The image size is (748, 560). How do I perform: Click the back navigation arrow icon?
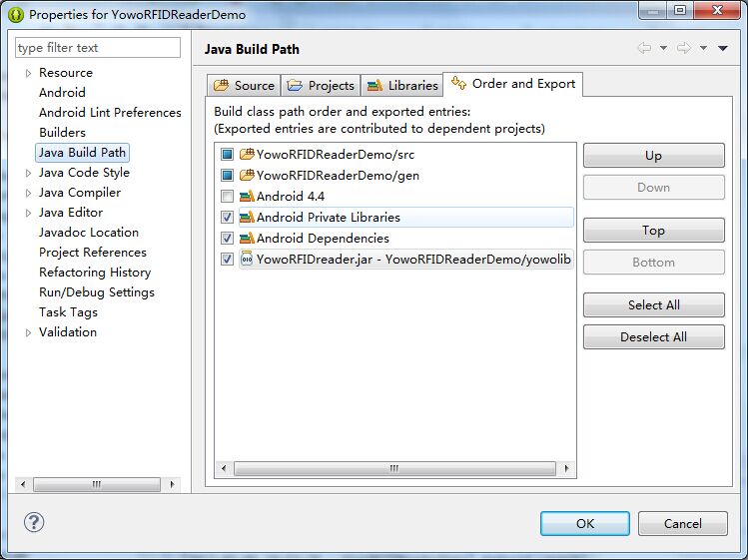click(644, 48)
